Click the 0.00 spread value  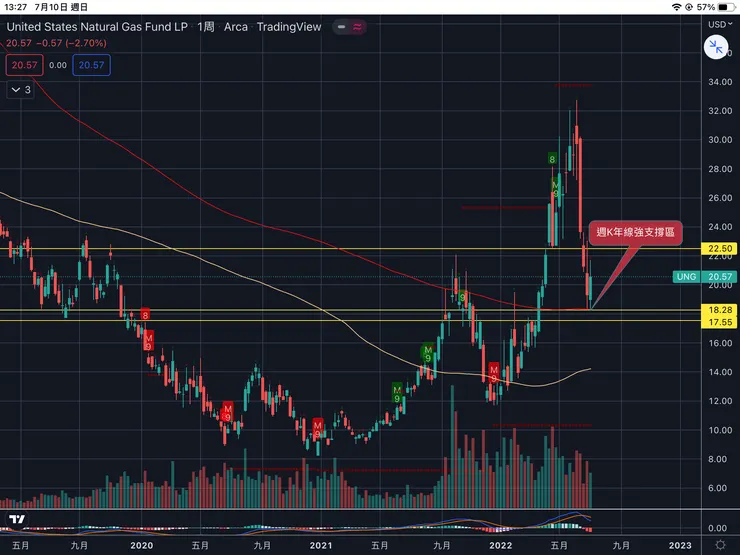(x=58, y=65)
